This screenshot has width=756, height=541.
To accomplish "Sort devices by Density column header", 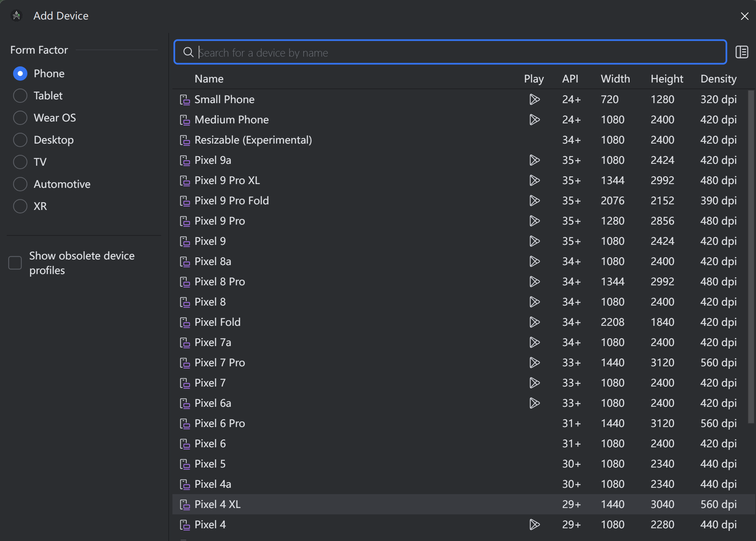I will 719,79.
